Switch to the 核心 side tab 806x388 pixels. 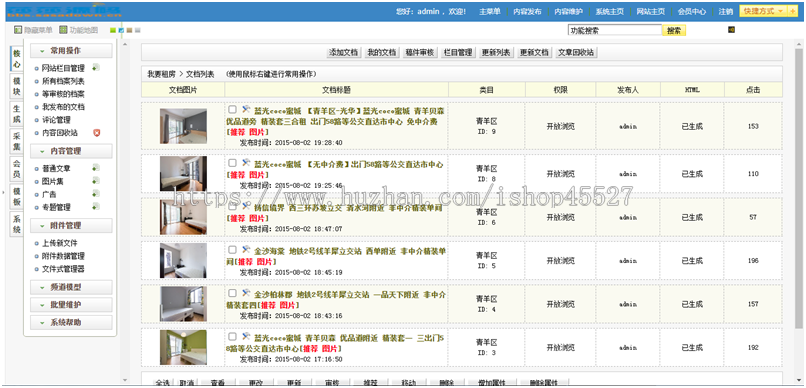tap(17, 59)
